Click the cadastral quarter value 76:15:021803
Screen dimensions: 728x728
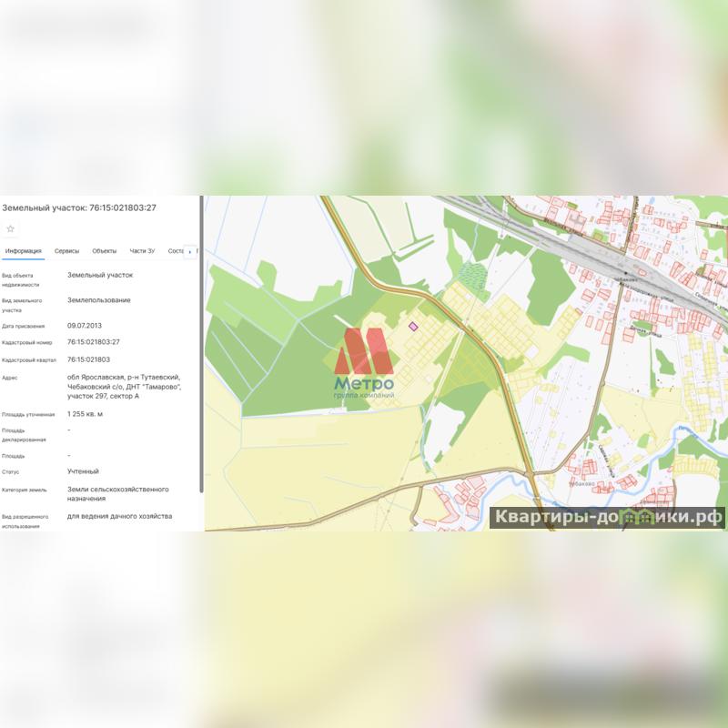[x=88, y=359]
